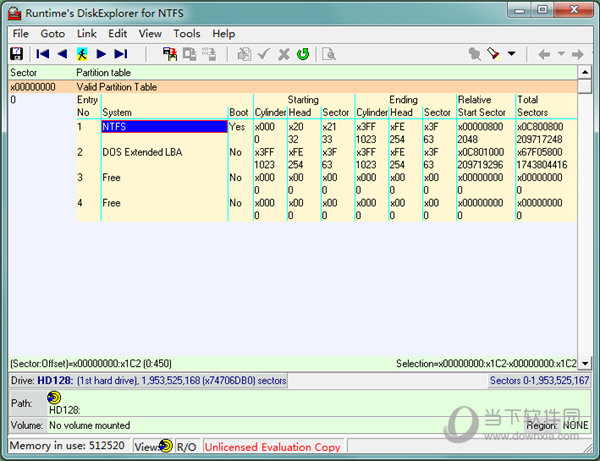Screen dimensions: 600x461
Task: Click the running man goto icon
Action: 82,54
